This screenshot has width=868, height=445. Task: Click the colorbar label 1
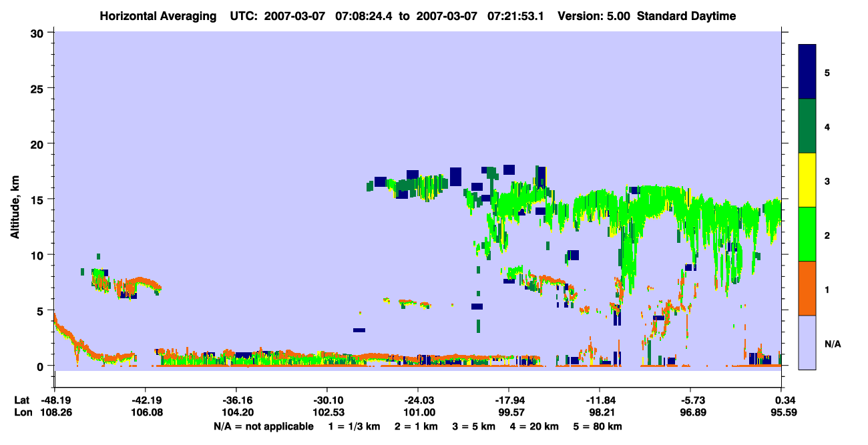[827, 290]
